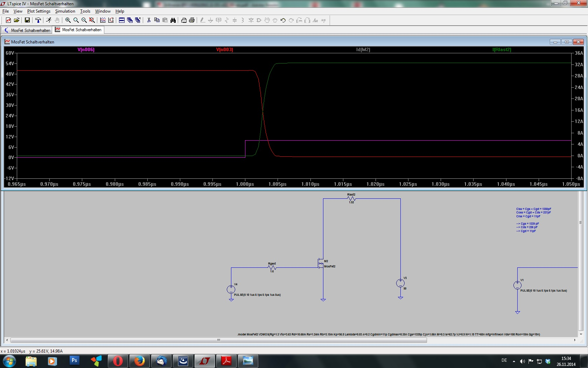
Task: Click the schematic scrollbar's left arrow
Action: point(7,340)
